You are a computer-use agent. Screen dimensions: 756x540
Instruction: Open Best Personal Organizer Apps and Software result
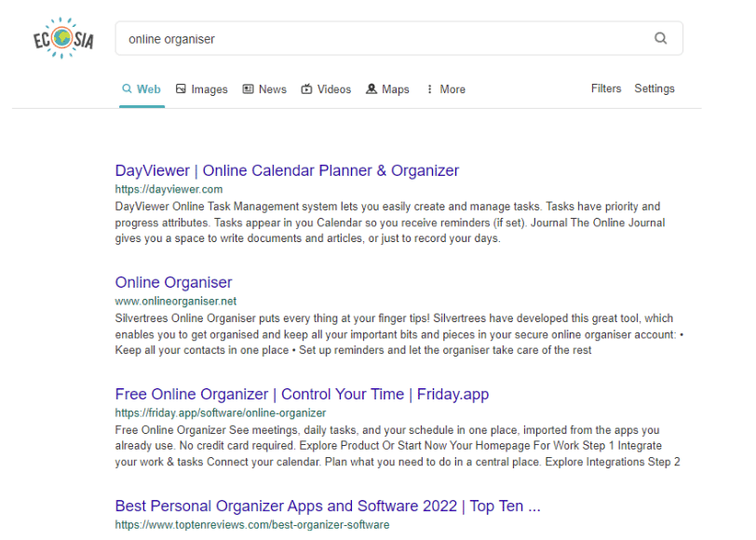328,506
